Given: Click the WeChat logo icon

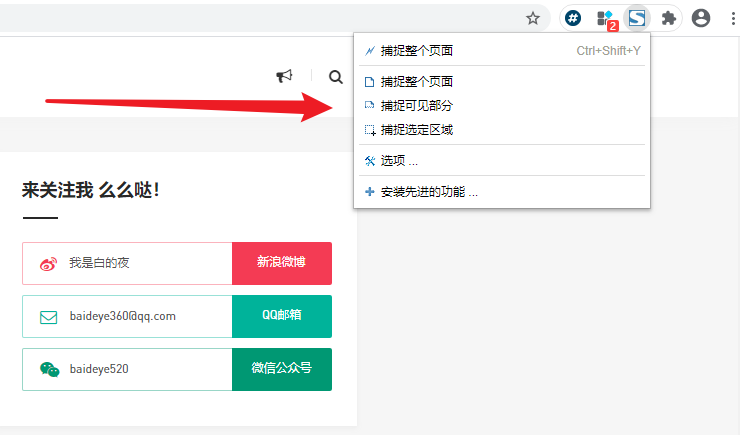Looking at the screenshot, I should pos(50,369).
